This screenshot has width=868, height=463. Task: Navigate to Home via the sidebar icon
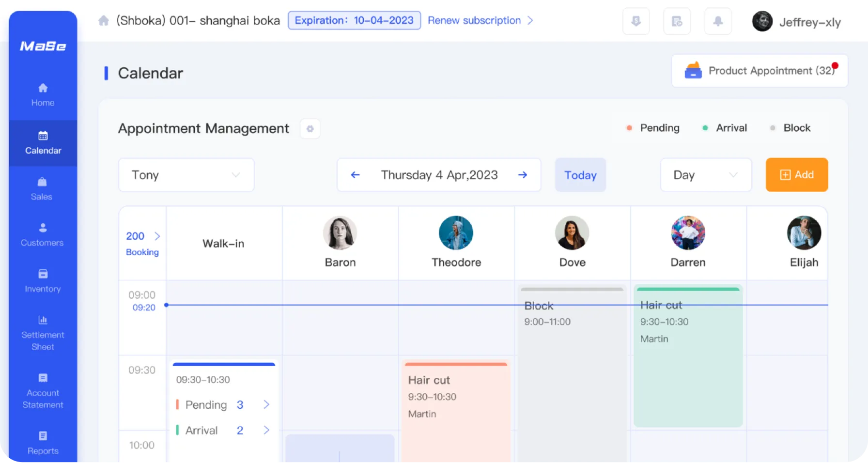click(43, 94)
